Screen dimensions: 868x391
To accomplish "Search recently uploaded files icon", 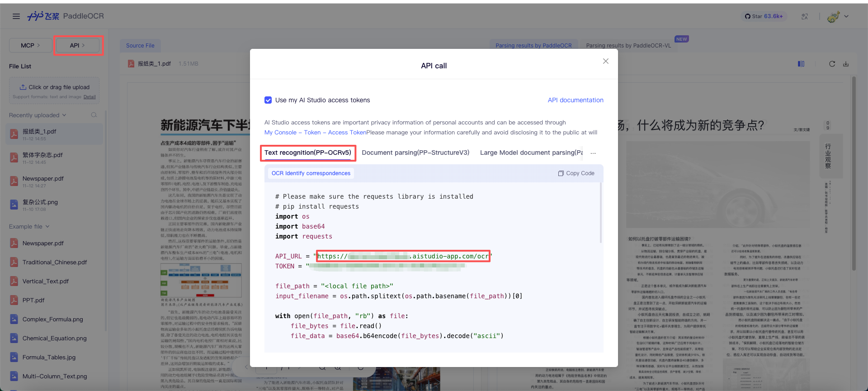I will [x=94, y=115].
